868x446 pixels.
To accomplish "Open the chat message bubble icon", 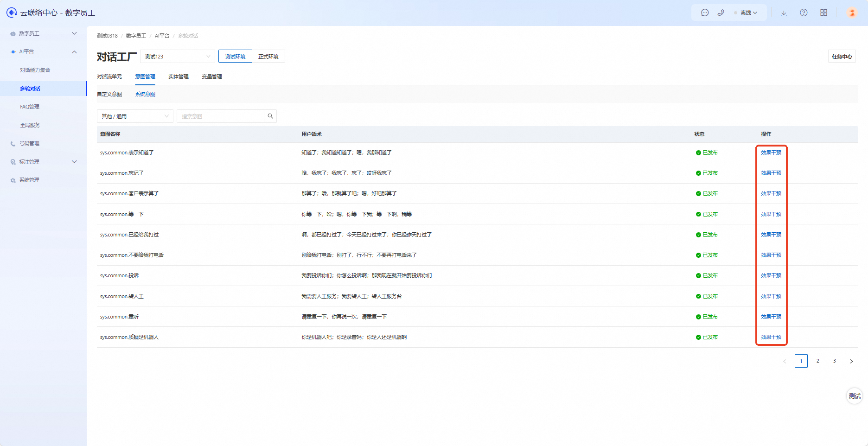I will coord(705,13).
